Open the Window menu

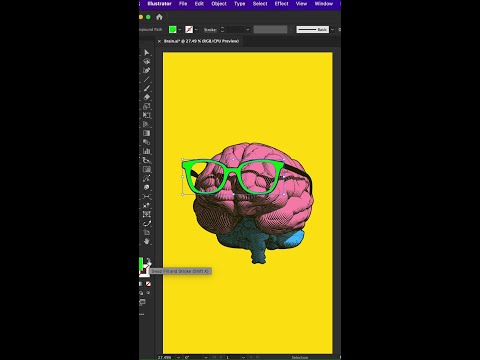[324, 4]
